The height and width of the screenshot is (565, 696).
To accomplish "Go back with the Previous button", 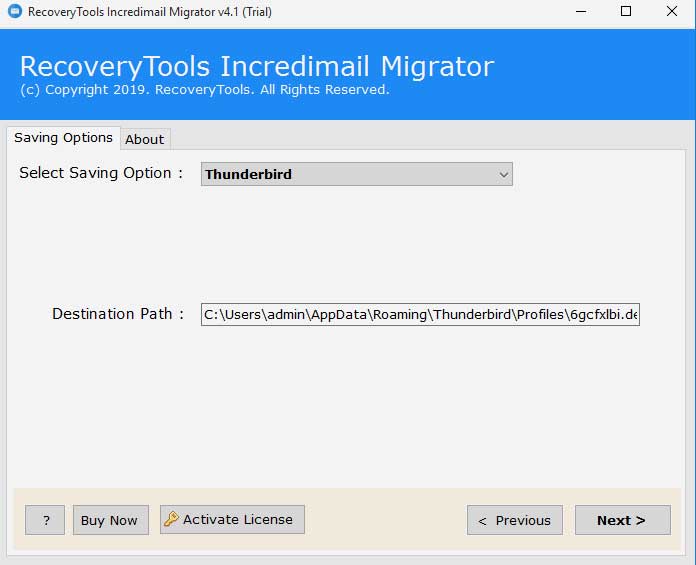I will (x=514, y=520).
